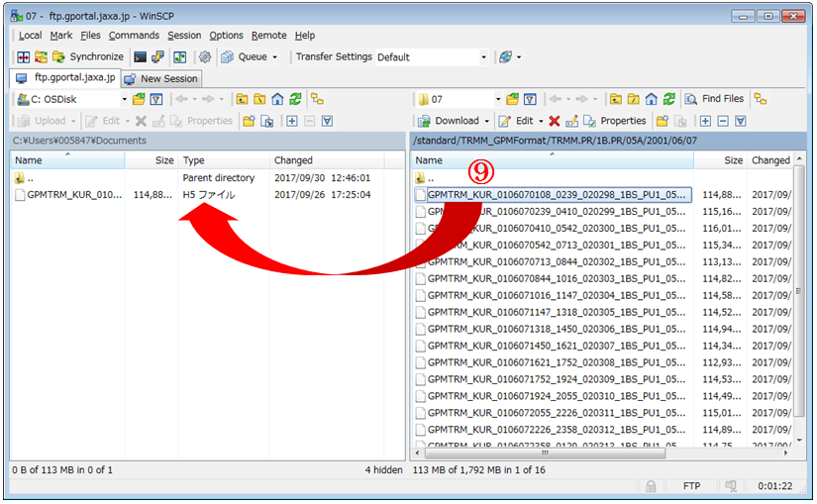The image size is (817, 504).
Task: Toggle local directory tree icon
Action: coord(317,99)
